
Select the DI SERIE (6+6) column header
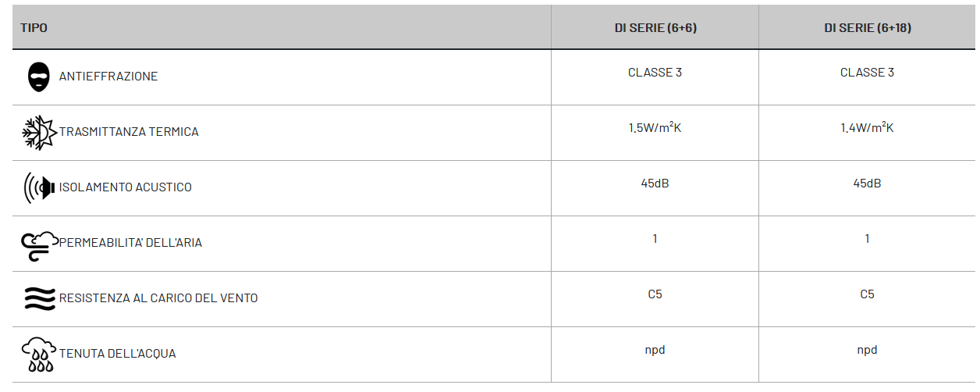click(x=655, y=27)
